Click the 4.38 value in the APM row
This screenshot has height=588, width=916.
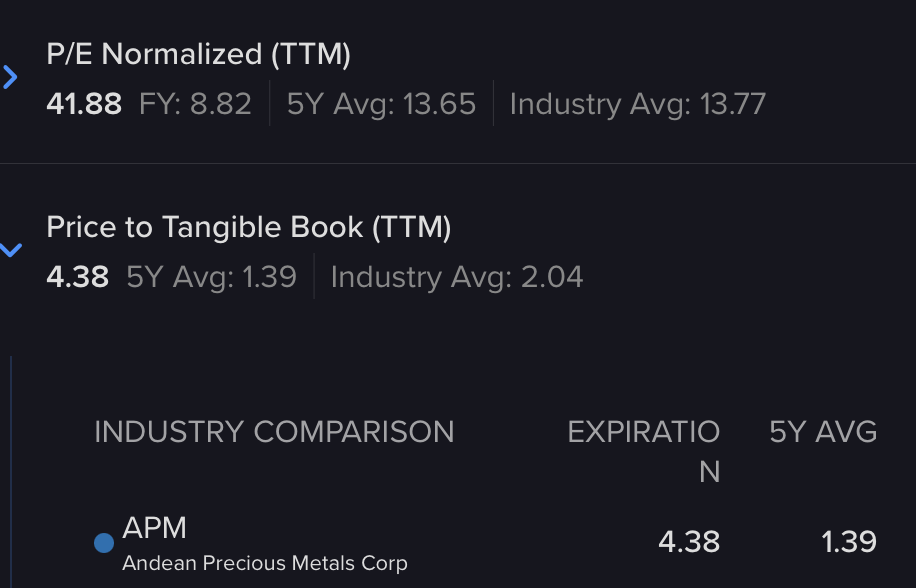[689, 542]
